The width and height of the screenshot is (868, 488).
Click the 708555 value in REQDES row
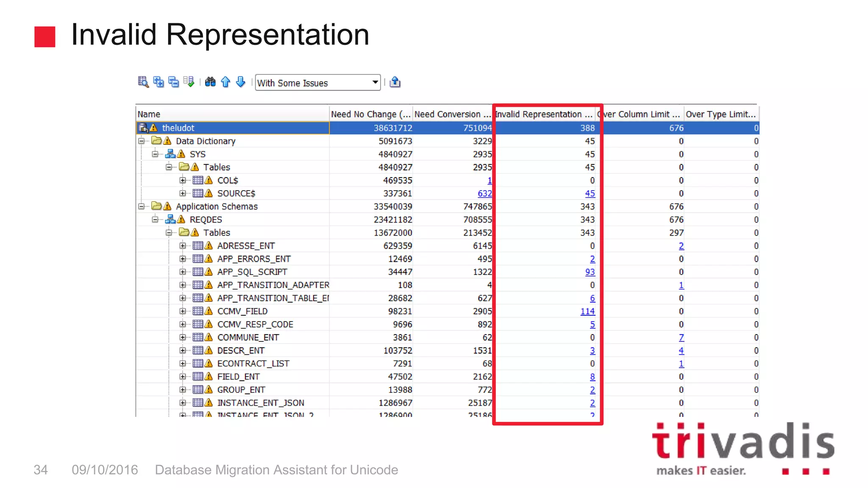[478, 219]
